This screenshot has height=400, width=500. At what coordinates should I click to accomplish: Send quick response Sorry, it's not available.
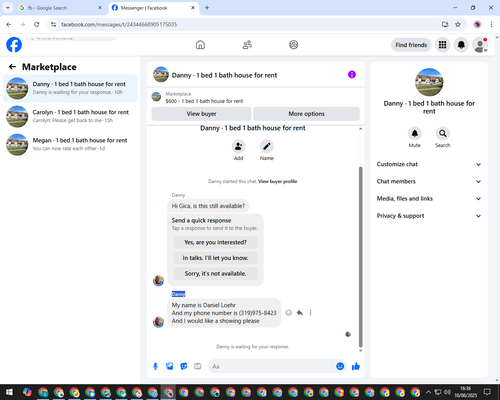pos(215,274)
